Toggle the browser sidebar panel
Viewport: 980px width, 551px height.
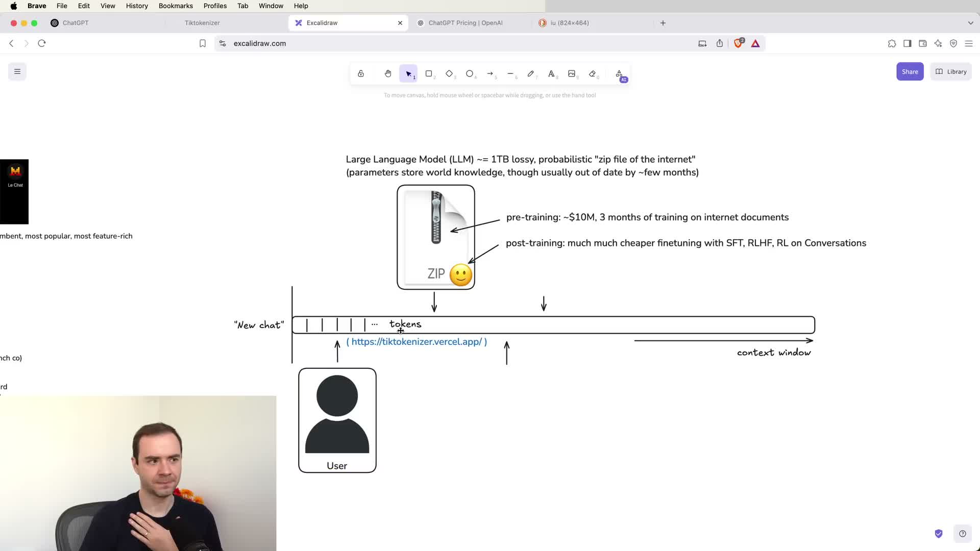(907, 43)
